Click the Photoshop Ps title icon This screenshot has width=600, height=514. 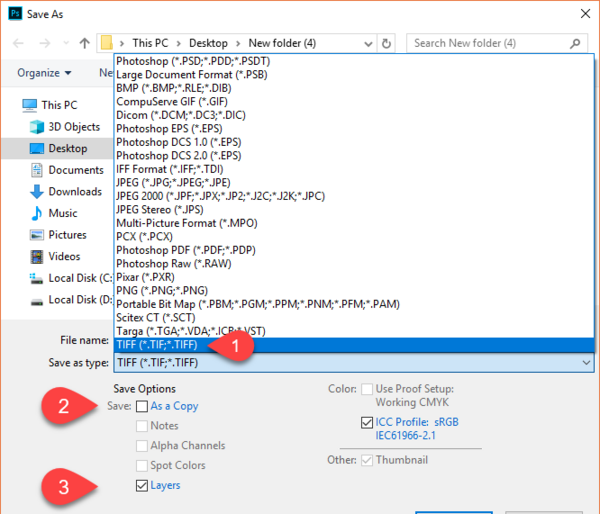point(15,14)
